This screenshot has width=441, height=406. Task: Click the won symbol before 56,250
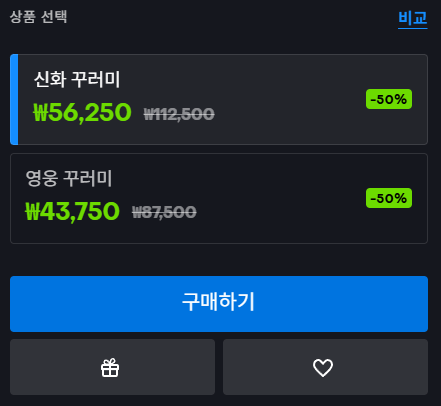click(x=41, y=113)
